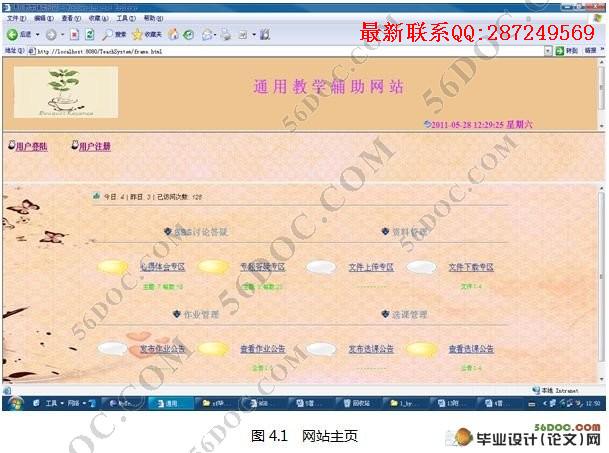Screen dimensions: 609x453
Task: Open the Back button history dropdown arrow
Action: click(37, 35)
